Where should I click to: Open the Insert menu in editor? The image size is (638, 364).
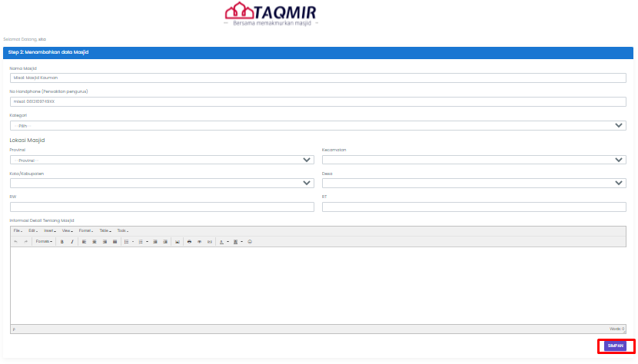pyautogui.click(x=50, y=230)
